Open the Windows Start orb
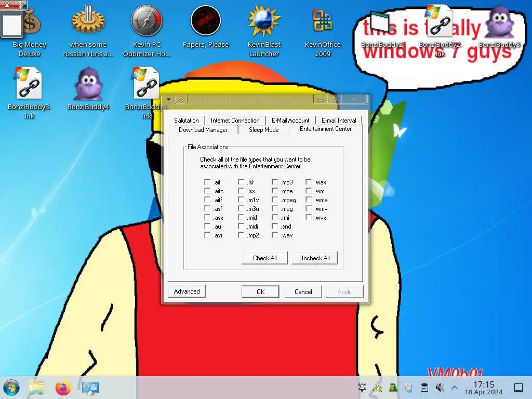 point(11,388)
